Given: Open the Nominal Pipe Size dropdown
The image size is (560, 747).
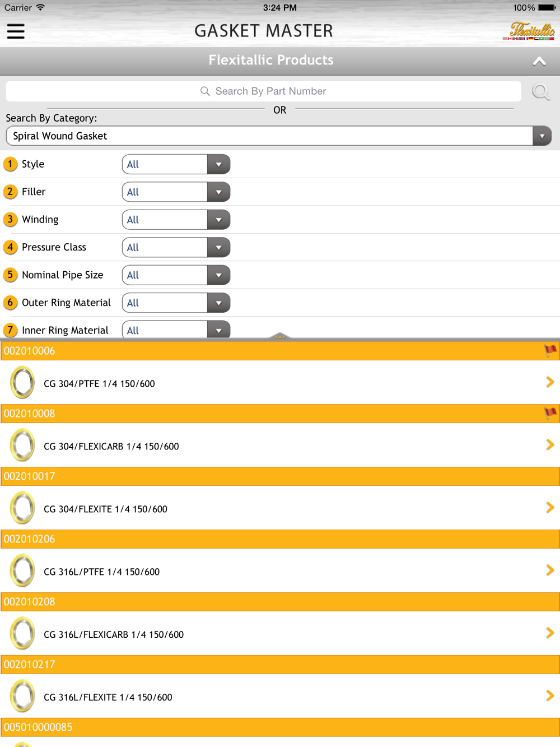Looking at the screenshot, I should click(x=176, y=275).
